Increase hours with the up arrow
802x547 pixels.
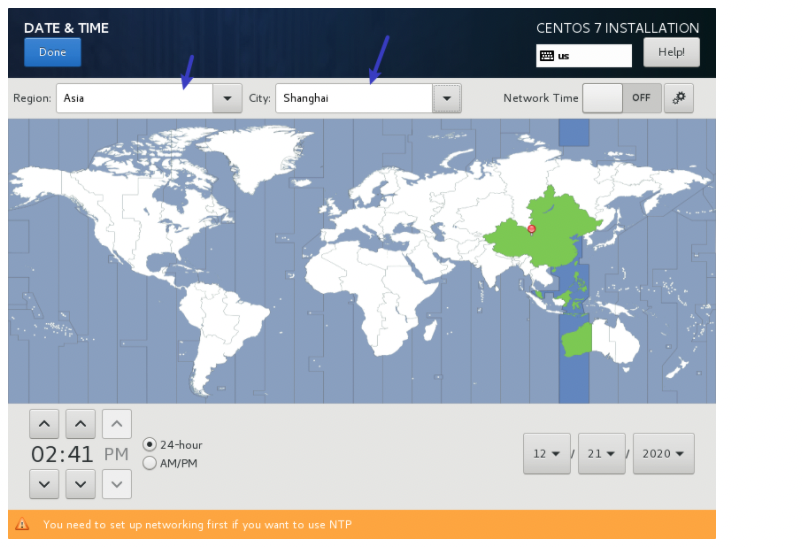coord(43,424)
